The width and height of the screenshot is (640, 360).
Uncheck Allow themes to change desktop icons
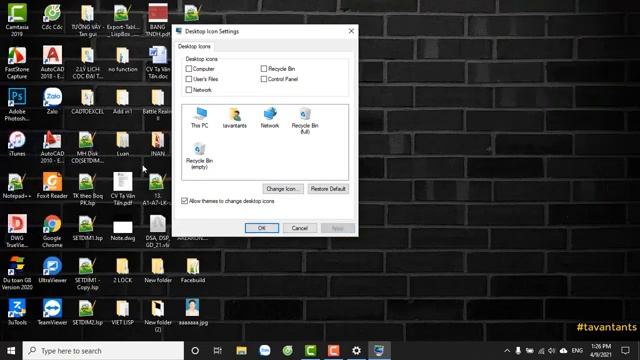tap(184, 201)
